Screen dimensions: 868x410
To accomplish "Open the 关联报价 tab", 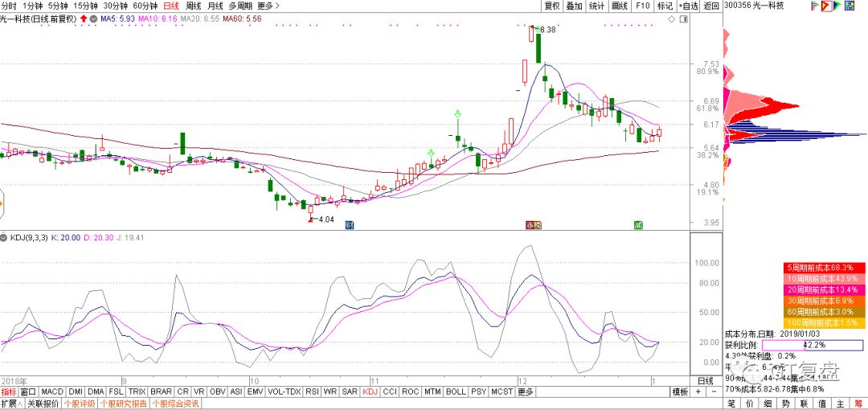I will (x=43, y=404).
